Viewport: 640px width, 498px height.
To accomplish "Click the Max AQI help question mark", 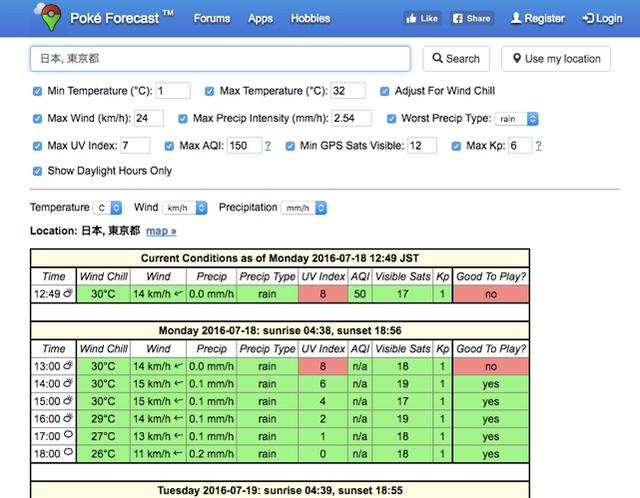I will (x=267, y=146).
